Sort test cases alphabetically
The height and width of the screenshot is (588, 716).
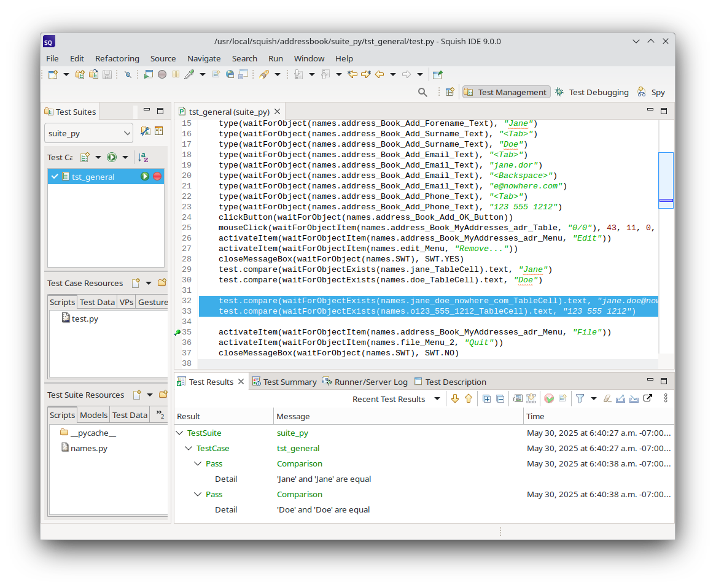pos(143,157)
